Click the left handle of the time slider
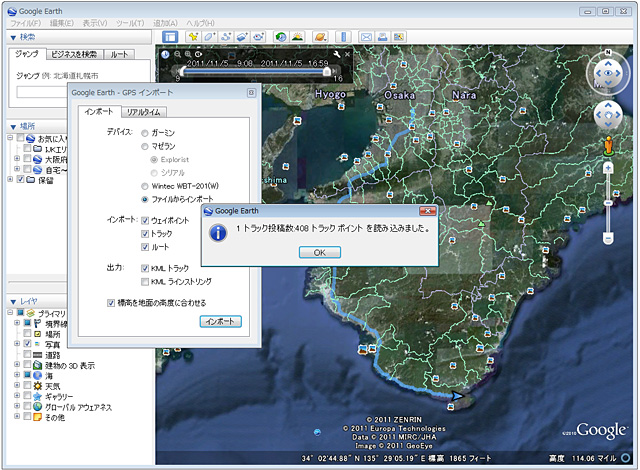This screenshot has height=470, width=640. click(x=182, y=72)
